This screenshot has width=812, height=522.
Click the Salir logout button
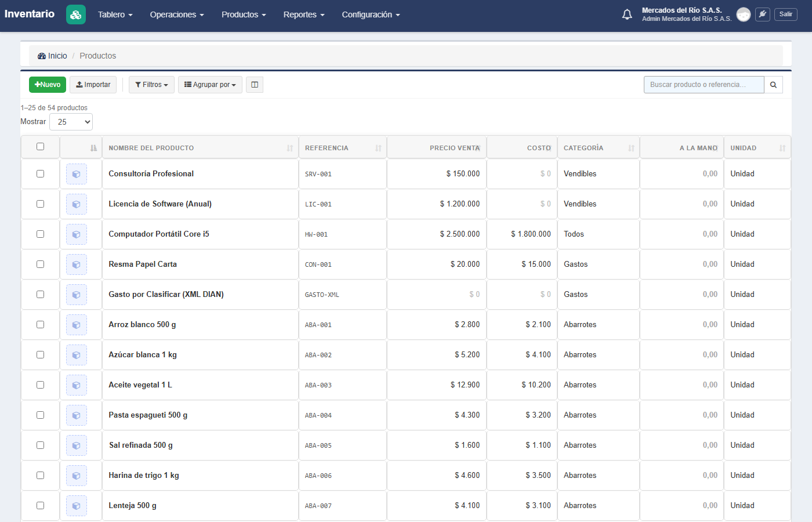786,14
